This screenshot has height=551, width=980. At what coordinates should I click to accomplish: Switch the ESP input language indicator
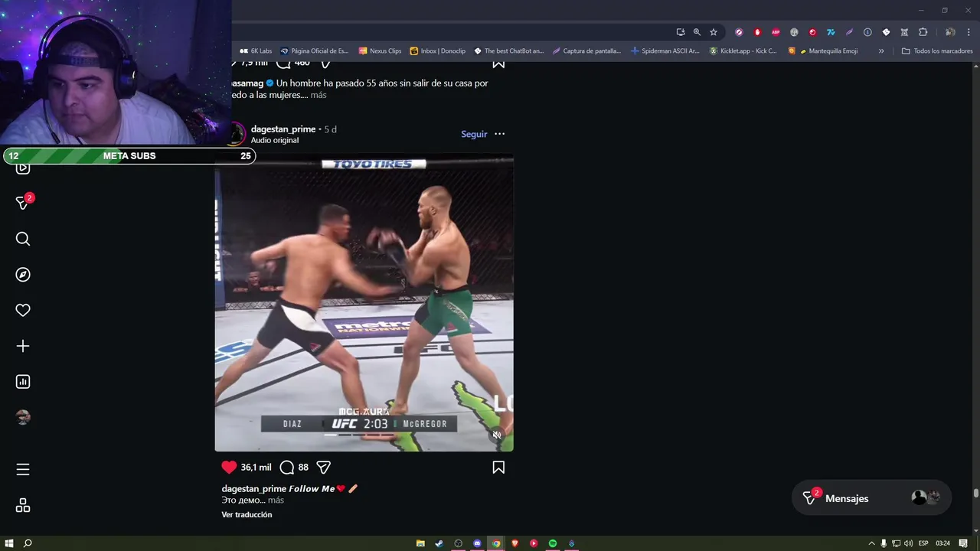coord(923,543)
